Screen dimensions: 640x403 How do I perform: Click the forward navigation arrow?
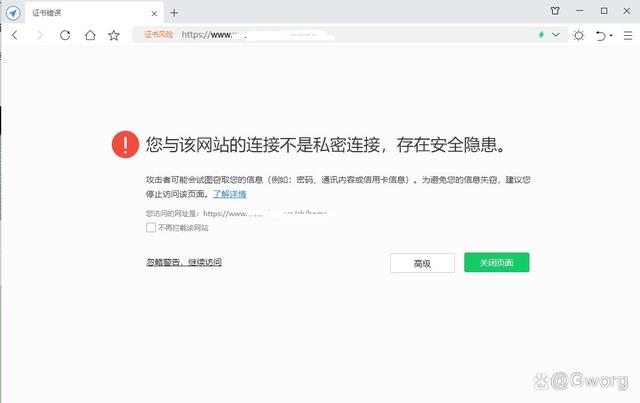coord(40,35)
